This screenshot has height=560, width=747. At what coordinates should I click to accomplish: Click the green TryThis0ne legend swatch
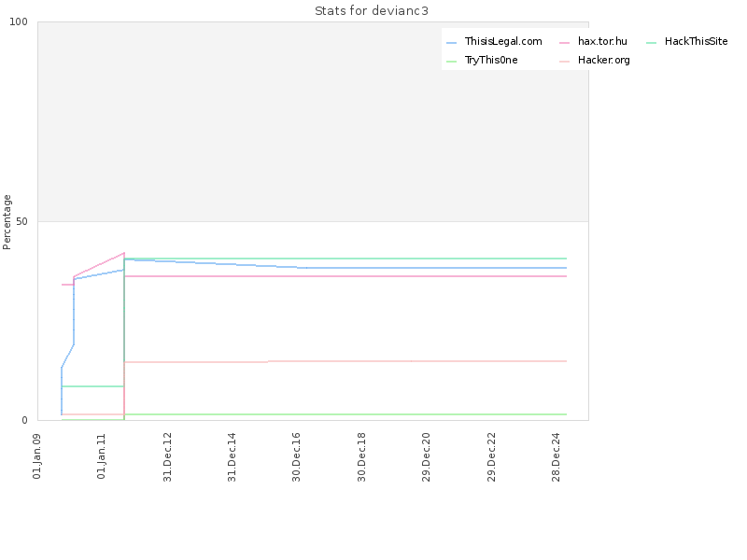[x=452, y=62]
